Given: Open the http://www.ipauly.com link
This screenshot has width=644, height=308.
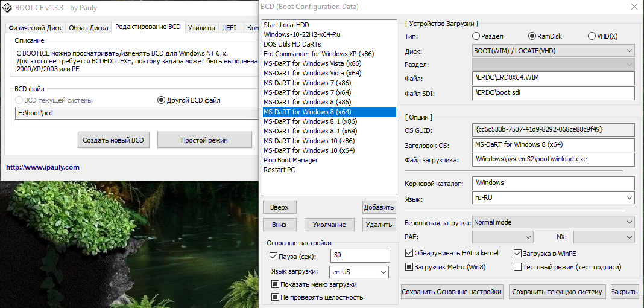Looking at the screenshot, I should click(x=43, y=167).
